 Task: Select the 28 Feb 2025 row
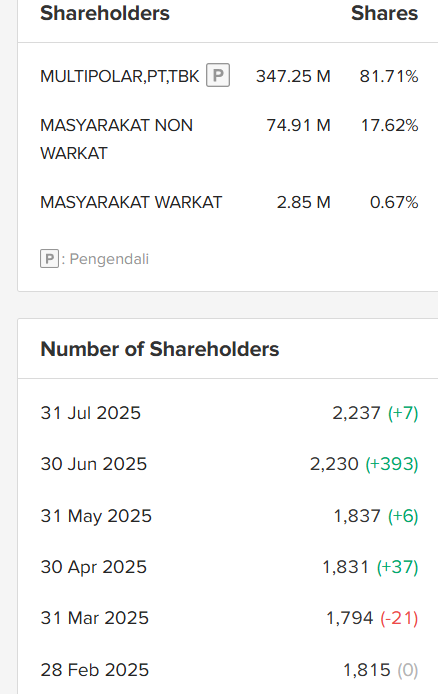229,670
